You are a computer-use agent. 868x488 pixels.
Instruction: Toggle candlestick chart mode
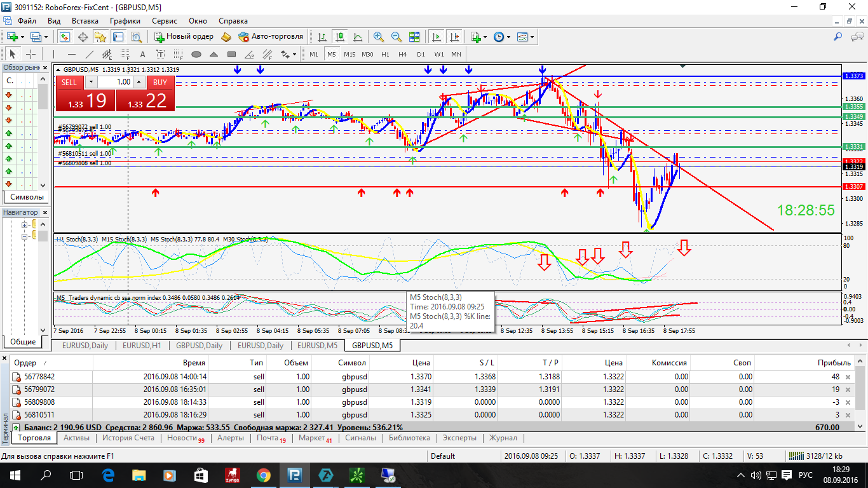[340, 37]
